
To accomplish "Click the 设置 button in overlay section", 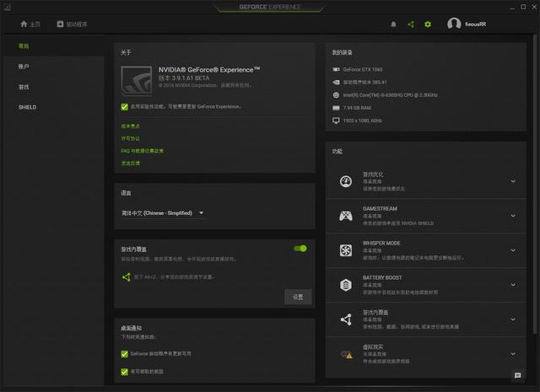I will click(297, 297).
